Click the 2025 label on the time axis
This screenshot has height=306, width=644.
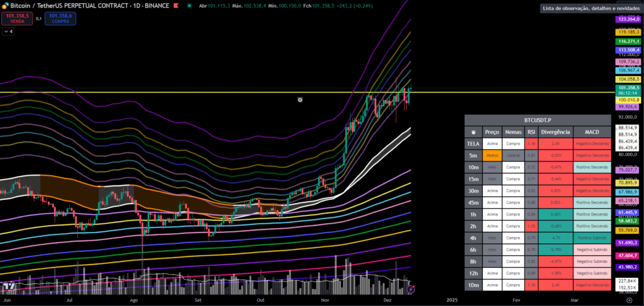pyautogui.click(x=450, y=300)
